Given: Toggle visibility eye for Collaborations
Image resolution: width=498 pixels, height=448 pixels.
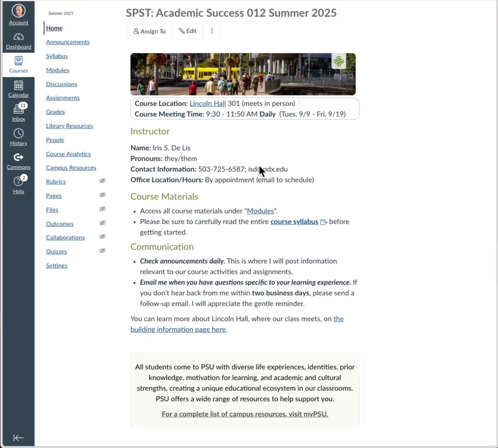Looking at the screenshot, I should click(x=103, y=237).
